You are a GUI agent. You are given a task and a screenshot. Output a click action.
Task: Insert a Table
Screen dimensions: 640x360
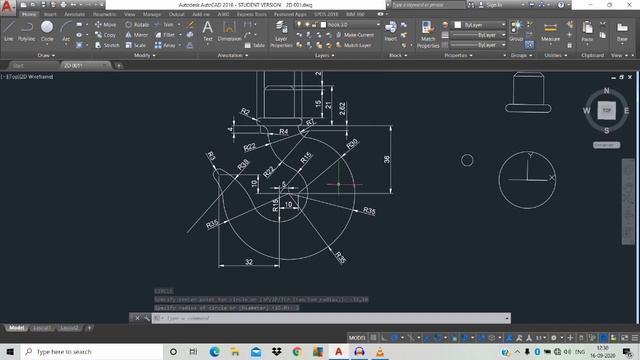(x=255, y=45)
